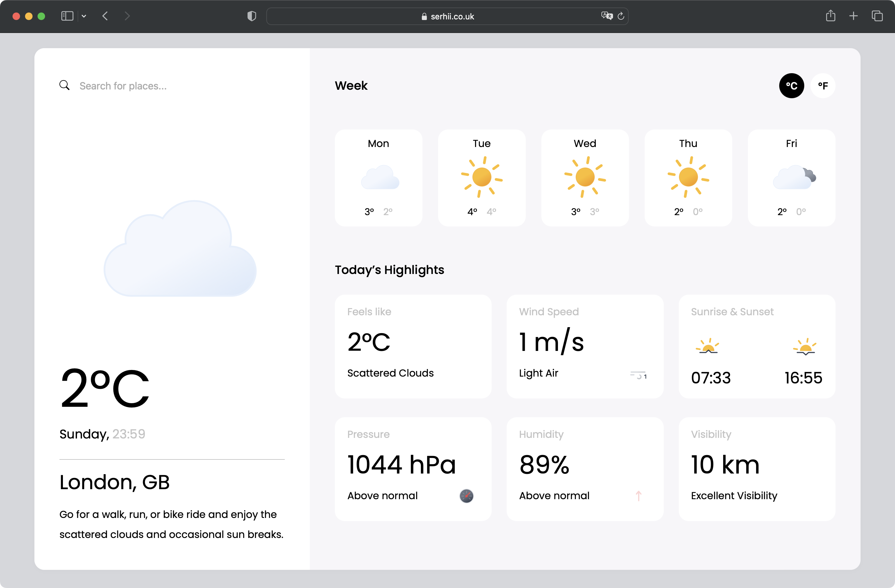Screen dimensions: 895x588
Task: Click the pressure gauge icon
Action: pos(466,495)
